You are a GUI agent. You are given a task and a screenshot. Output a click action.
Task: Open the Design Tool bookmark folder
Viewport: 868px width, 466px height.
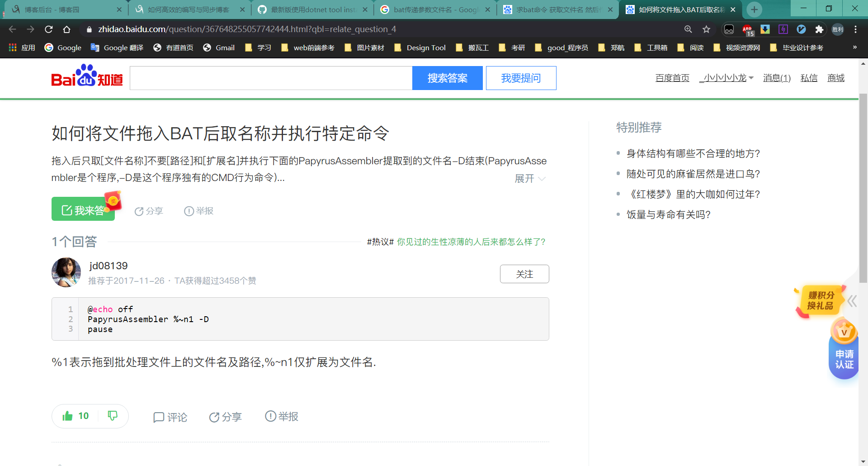(x=420, y=48)
